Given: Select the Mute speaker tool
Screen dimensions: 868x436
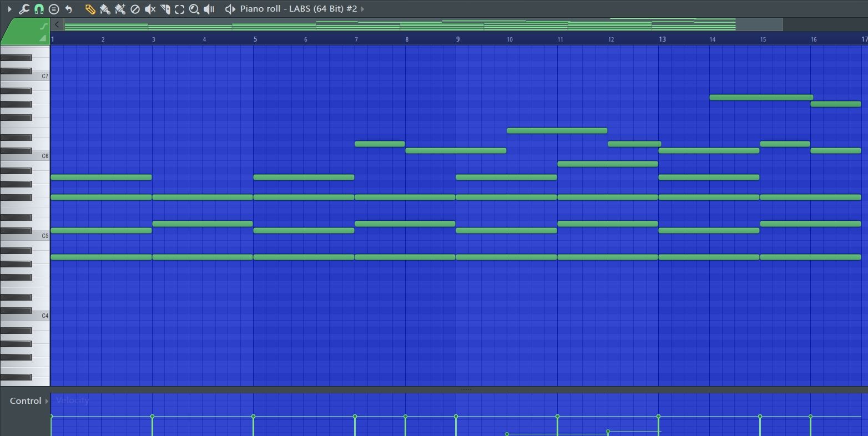Looking at the screenshot, I should pyautogui.click(x=150, y=9).
